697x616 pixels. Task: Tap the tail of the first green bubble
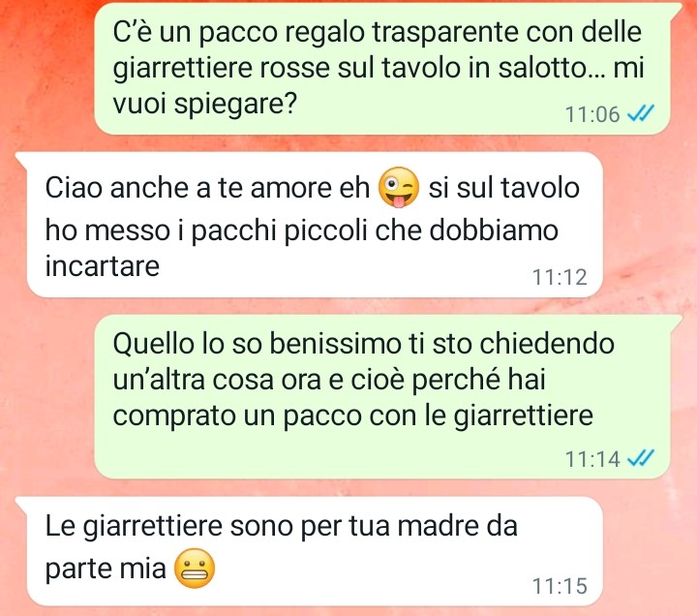point(677,10)
